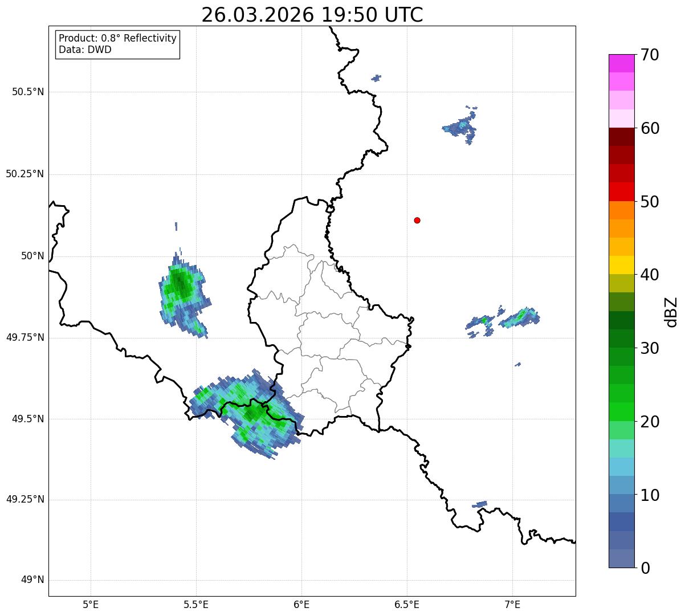Viewport: 685px width, 616px height.
Task: Click the colorbar tick label '70'
Action: pyautogui.click(x=650, y=55)
